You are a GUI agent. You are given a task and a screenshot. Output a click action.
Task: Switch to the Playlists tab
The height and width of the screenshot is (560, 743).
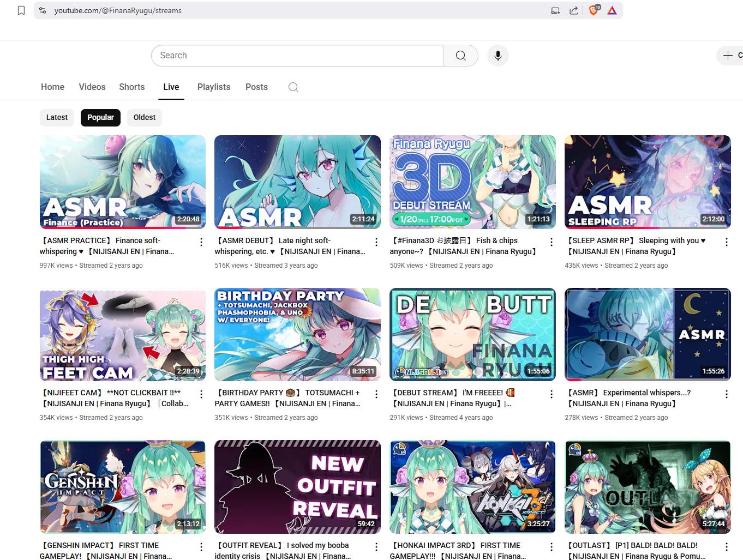214,87
